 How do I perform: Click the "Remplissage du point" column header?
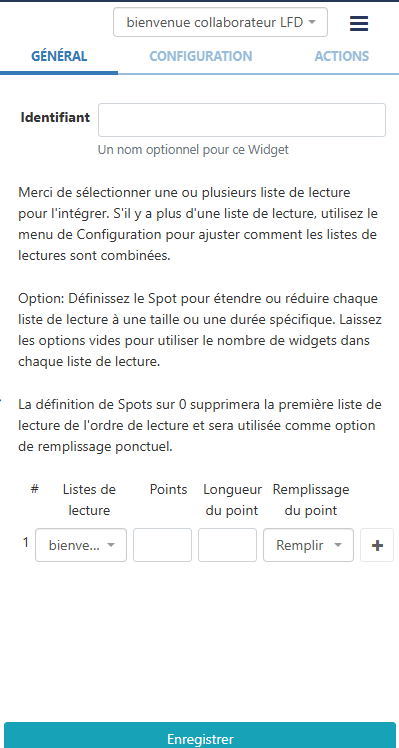311,500
